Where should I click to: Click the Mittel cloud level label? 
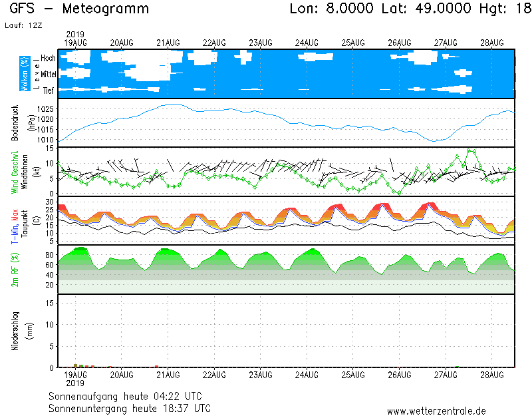[47, 75]
